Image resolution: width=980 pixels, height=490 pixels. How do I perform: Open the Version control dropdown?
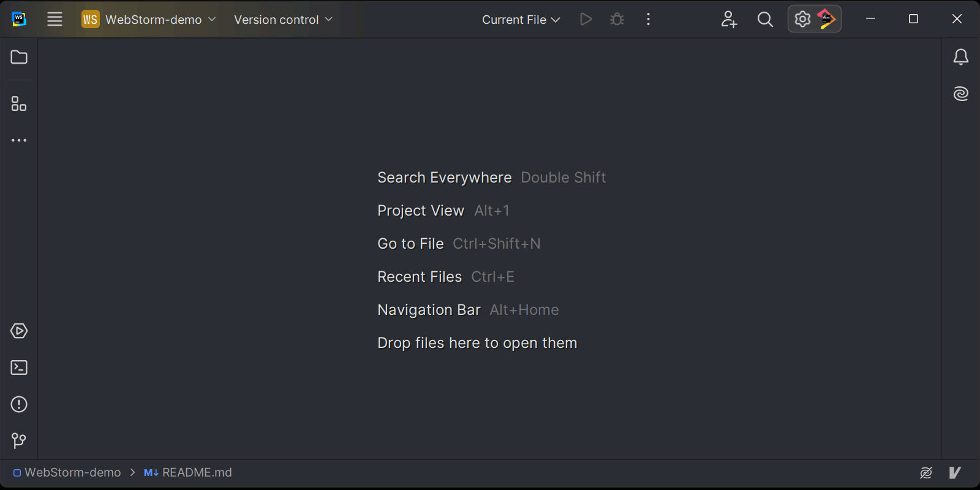[282, 19]
